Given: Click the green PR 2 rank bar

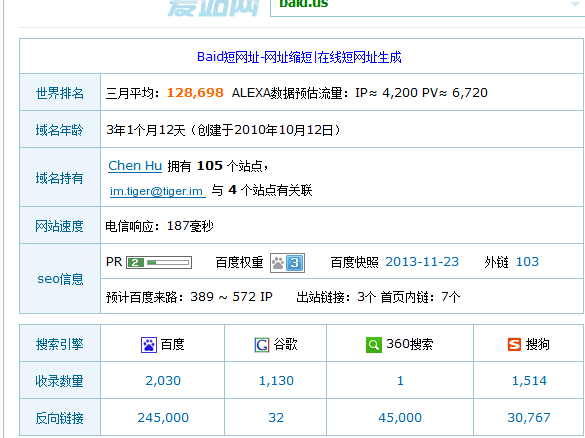Looking at the screenshot, I should (159, 263).
